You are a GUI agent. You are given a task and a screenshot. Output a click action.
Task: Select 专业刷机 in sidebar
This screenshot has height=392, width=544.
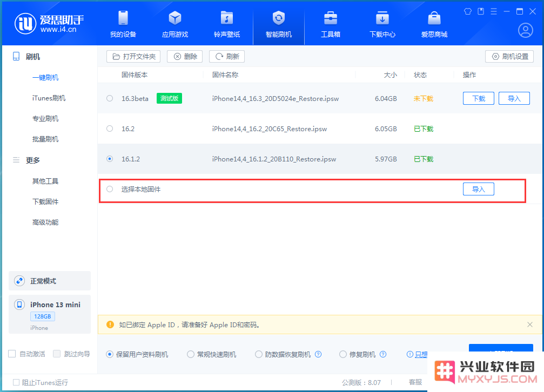click(45, 119)
